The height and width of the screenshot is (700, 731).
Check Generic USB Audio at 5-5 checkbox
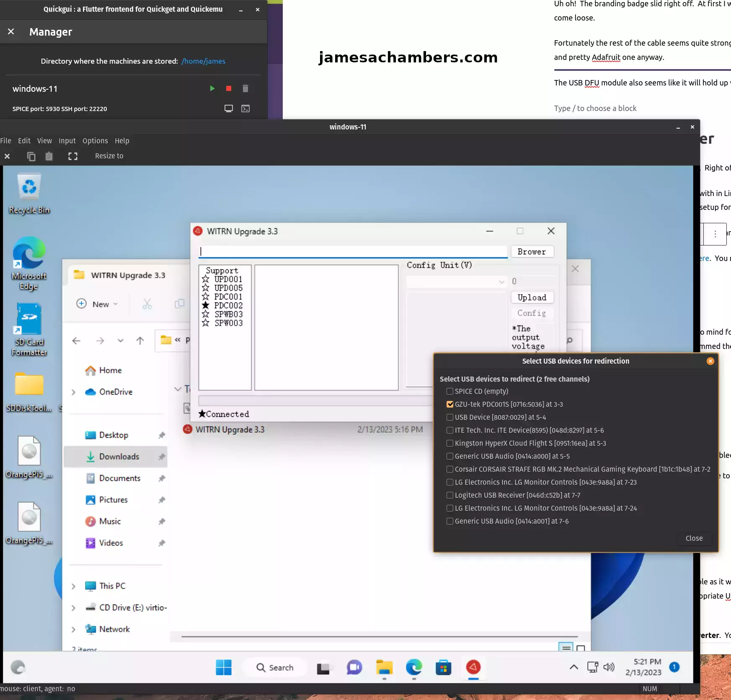point(450,456)
